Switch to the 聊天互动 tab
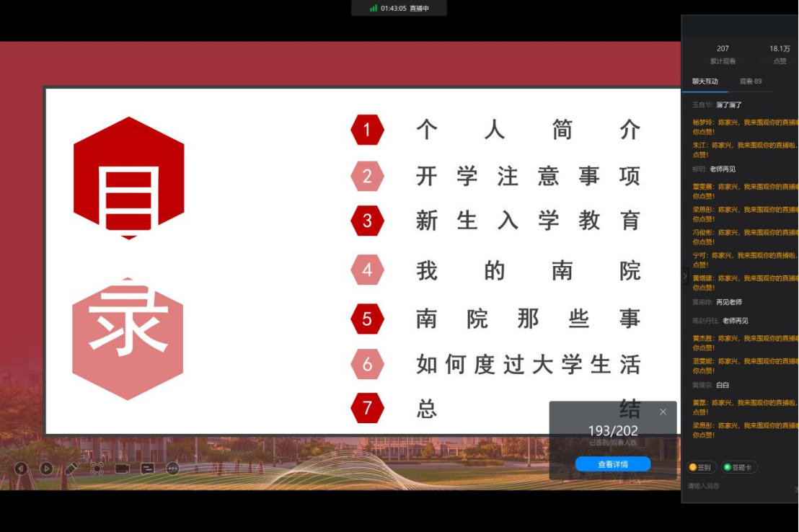 (x=705, y=81)
